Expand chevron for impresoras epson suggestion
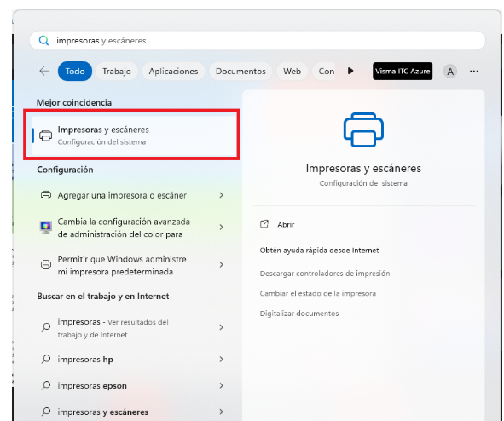This screenshot has width=504, height=421. pos(221,385)
